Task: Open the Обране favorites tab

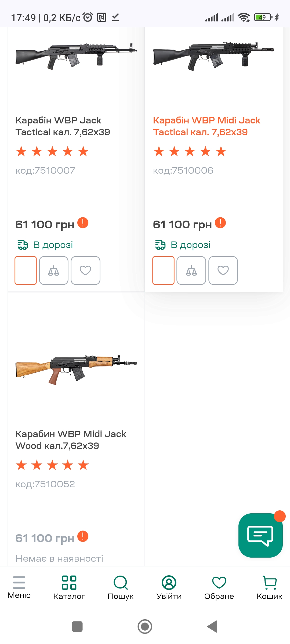Action: (219, 587)
